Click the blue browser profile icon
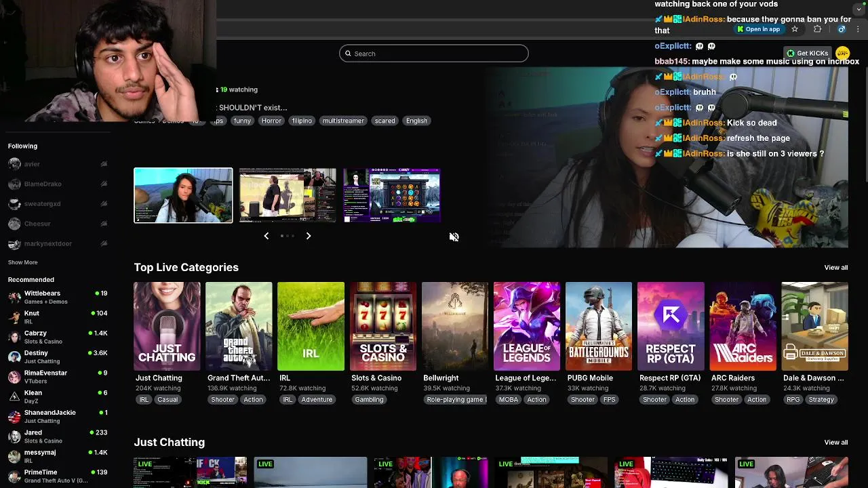 coord(842,29)
